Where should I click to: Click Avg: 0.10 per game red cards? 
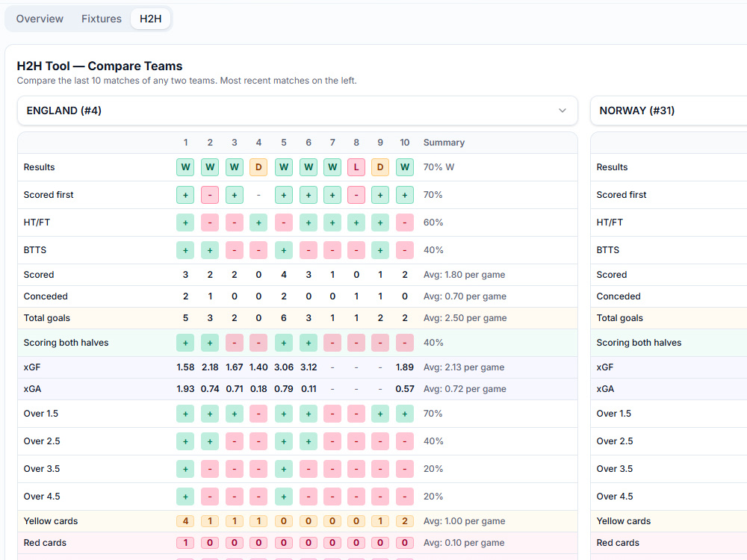tap(464, 543)
